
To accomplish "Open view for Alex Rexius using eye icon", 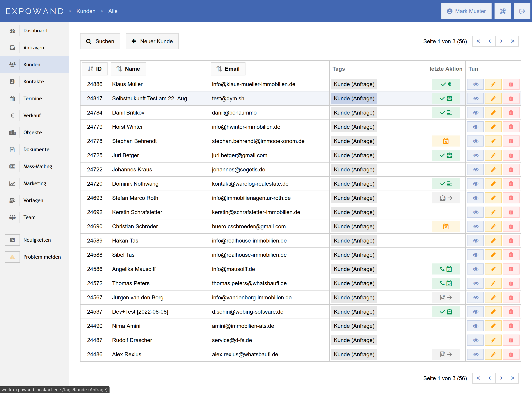I will [x=475, y=354].
